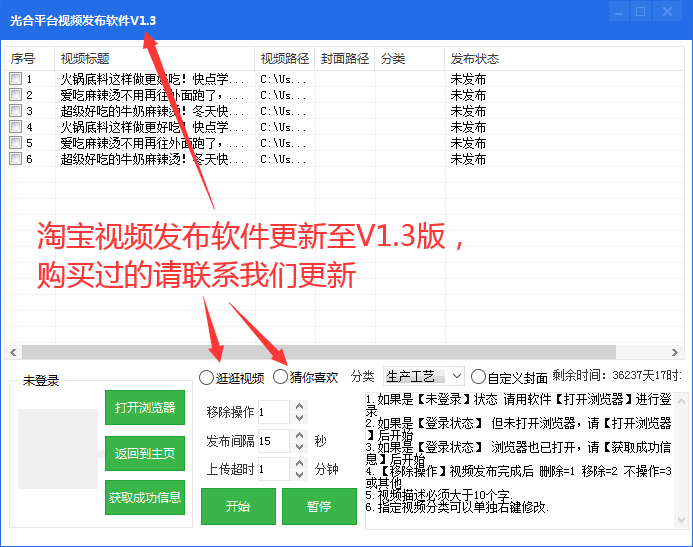Click the 发布间隔 input field showing 15
Image resolution: width=693 pixels, height=547 pixels.
pos(274,441)
